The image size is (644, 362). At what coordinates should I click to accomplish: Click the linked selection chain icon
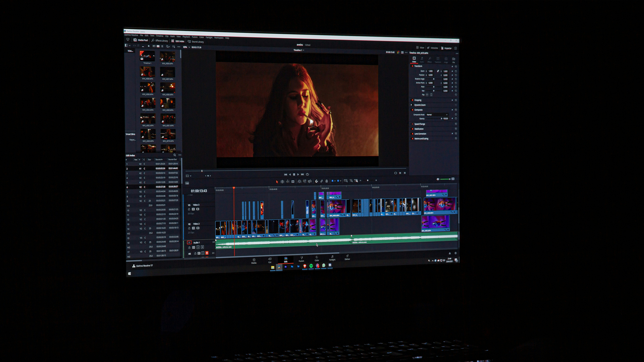point(322,181)
